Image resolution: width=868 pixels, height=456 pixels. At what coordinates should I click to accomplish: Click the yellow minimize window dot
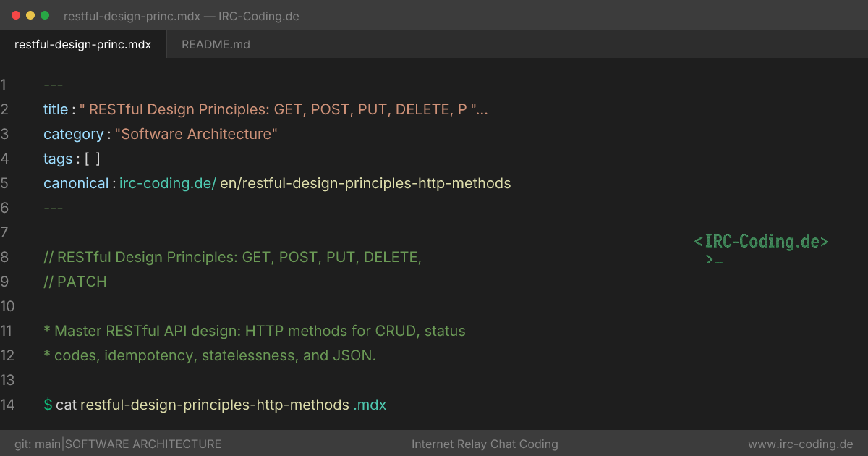(30, 15)
